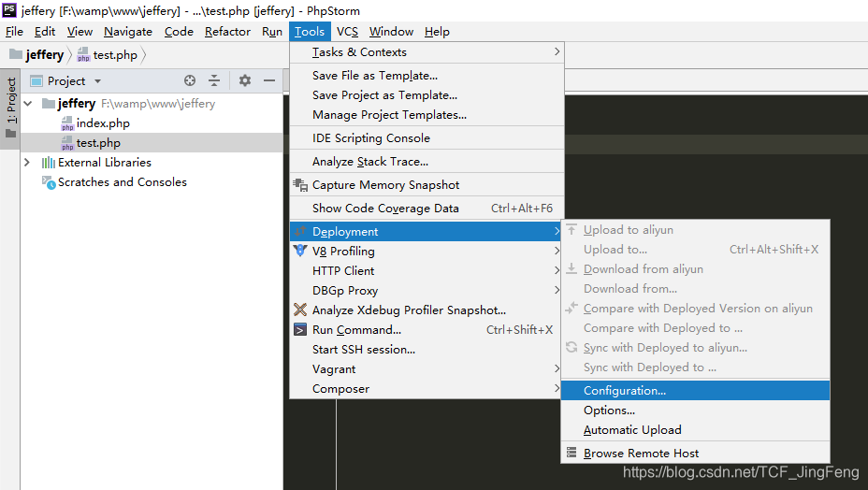
Task: Collapse the jeffery project tree node
Action: pyautogui.click(x=28, y=104)
